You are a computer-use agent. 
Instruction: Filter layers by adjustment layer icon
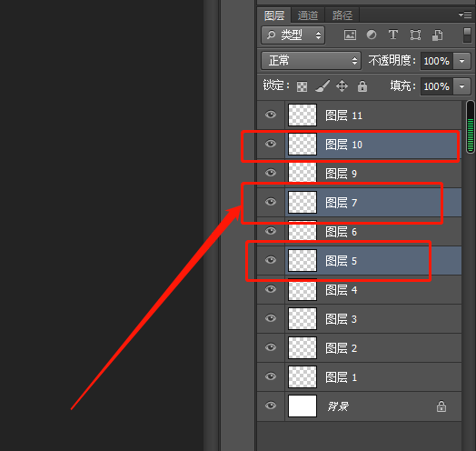[x=372, y=35]
